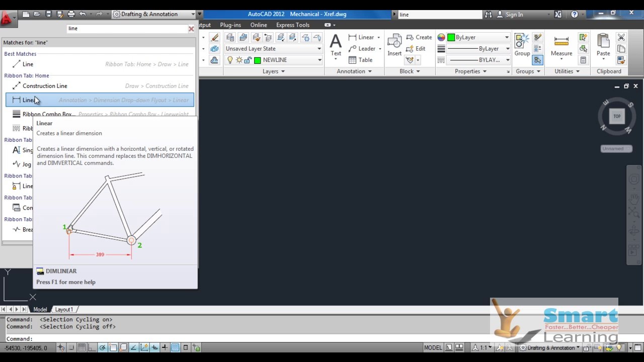644x362 pixels.
Task: Click the Help question mark icon
Action: tap(574, 15)
